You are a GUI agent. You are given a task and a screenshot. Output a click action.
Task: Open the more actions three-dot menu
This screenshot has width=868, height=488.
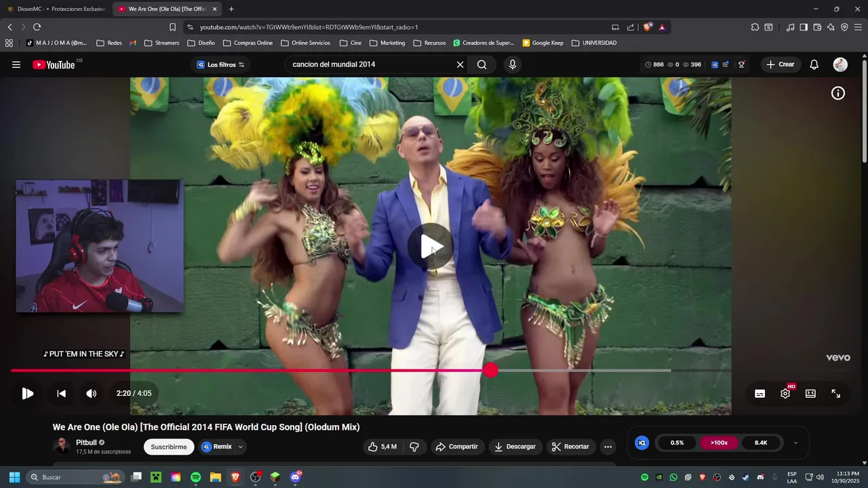click(608, 447)
